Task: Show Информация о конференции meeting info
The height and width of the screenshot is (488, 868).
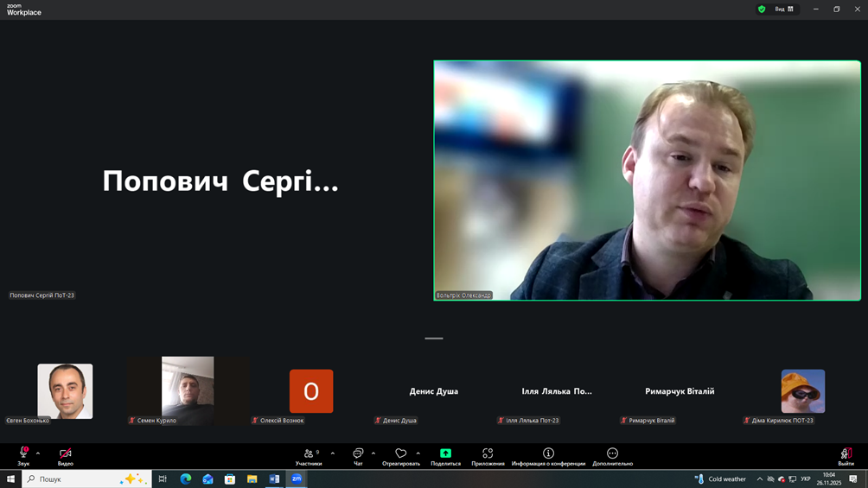Action: 548,453
